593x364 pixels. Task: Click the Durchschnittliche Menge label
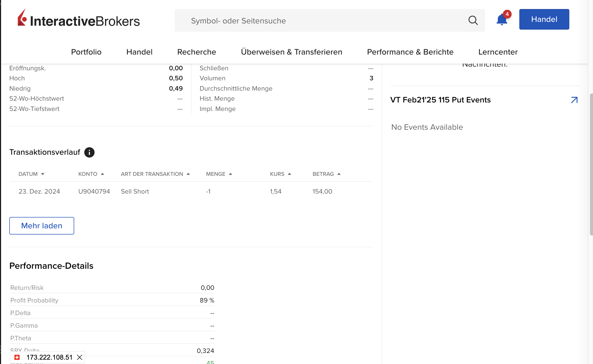[x=236, y=89]
